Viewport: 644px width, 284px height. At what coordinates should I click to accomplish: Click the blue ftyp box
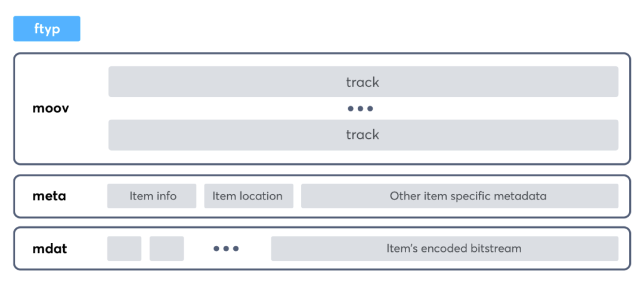tap(47, 29)
